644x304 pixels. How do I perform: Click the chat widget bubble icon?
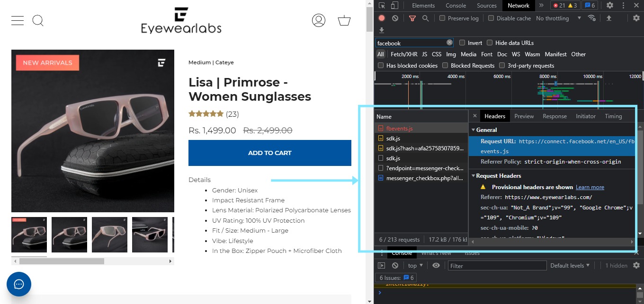pos(19,284)
